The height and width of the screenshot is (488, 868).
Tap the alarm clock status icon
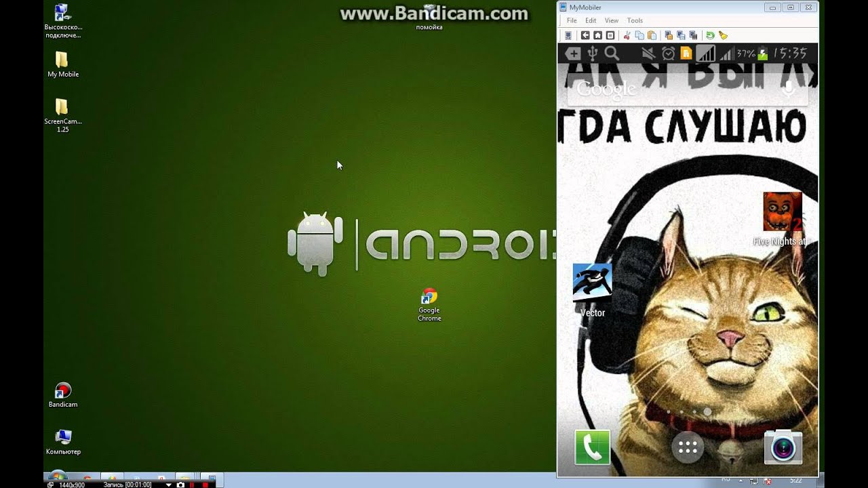(669, 54)
